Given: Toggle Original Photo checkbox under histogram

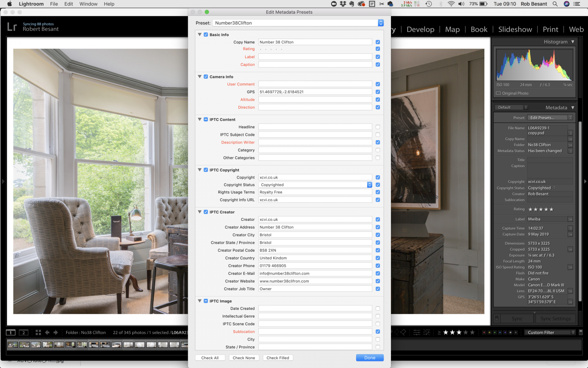Looking at the screenshot, I should click(498, 93).
